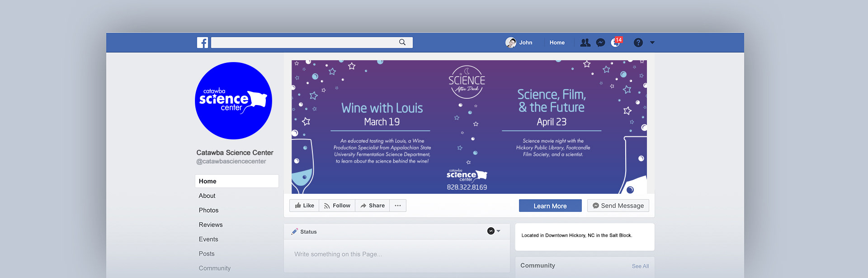Open Posts in page sidebar

(x=207, y=254)
